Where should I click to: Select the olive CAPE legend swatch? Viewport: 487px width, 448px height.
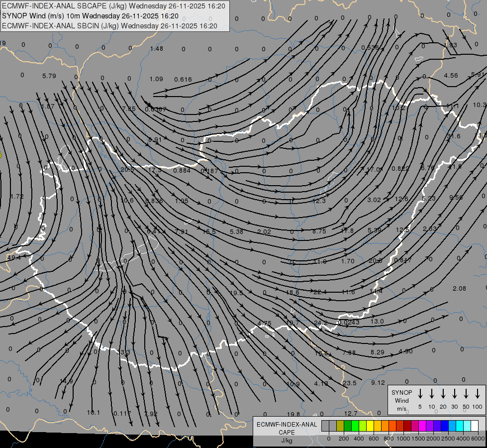340,426
